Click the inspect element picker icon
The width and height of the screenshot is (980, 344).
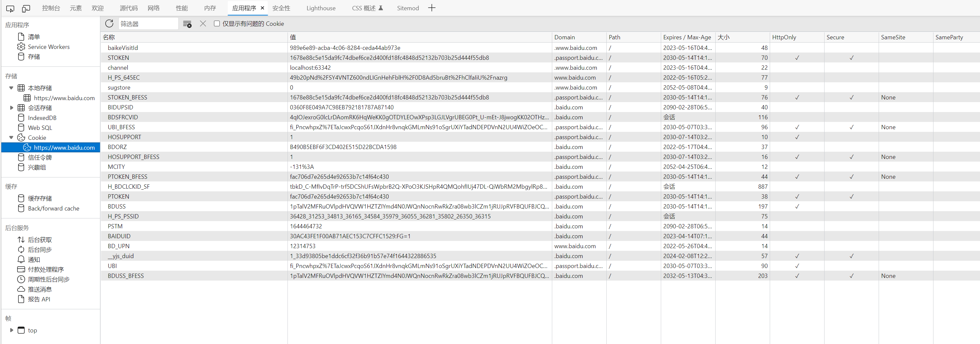10,8
